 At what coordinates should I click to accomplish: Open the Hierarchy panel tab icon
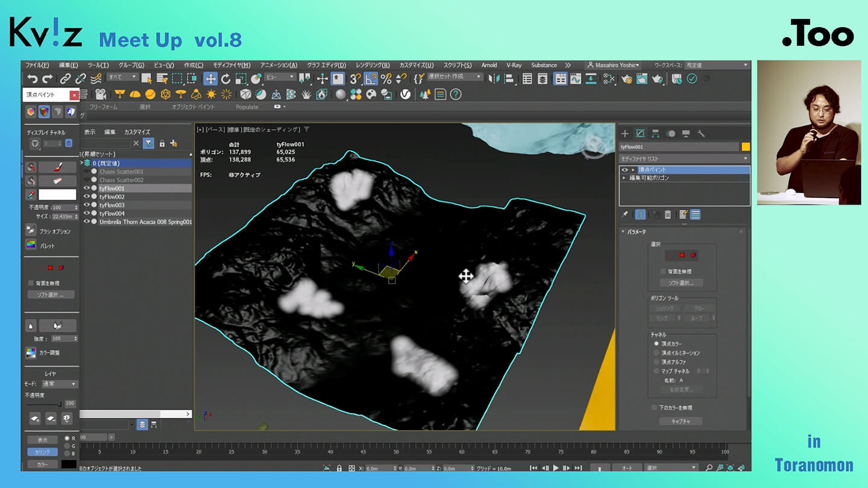click(x=655, y=134)
